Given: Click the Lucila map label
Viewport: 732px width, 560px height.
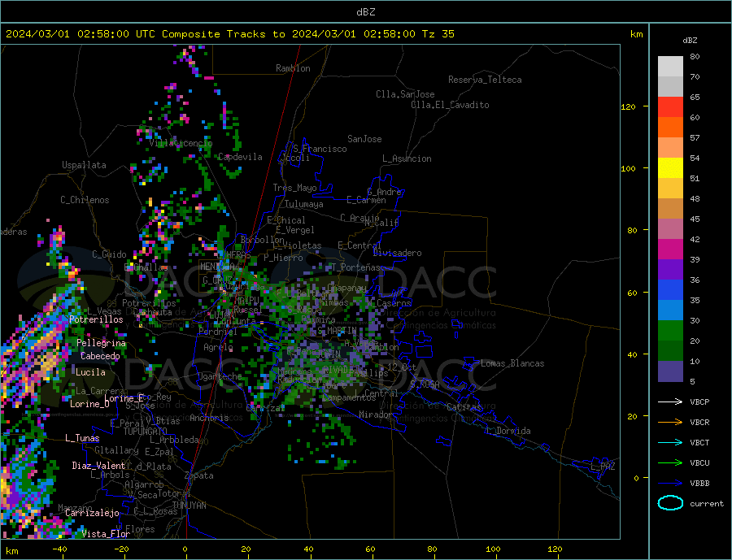Looking at the screenshot, I should pos(90,372).
